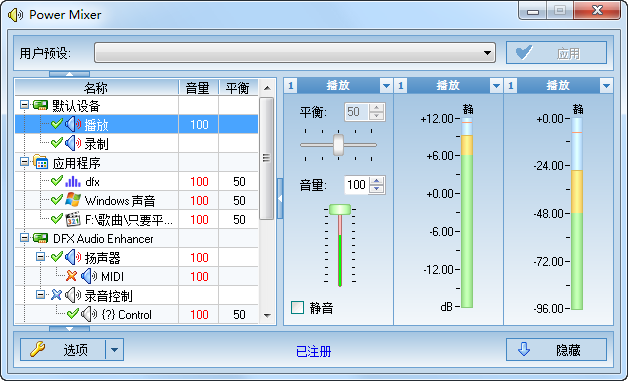Click the 平衡 horizontal balance slider thumb
Screen dimensions: 628x381
pyautogui.click(x=338, y=145)
